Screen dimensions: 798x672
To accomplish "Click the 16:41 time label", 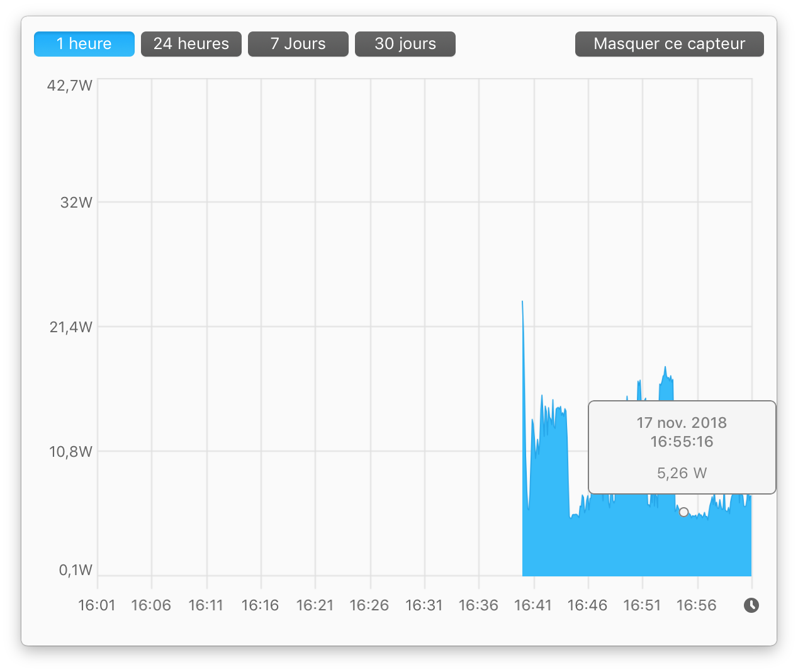I will point(533,605).
